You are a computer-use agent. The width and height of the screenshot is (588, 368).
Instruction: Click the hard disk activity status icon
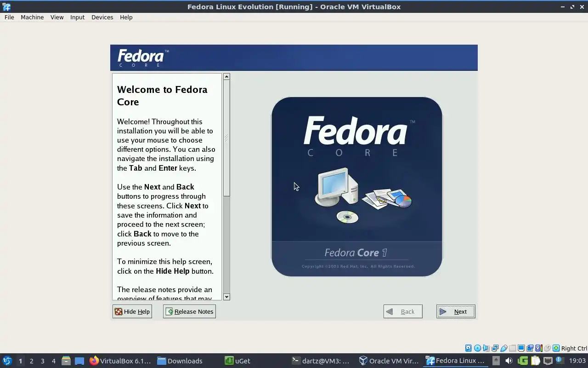(x=468, y=348)
